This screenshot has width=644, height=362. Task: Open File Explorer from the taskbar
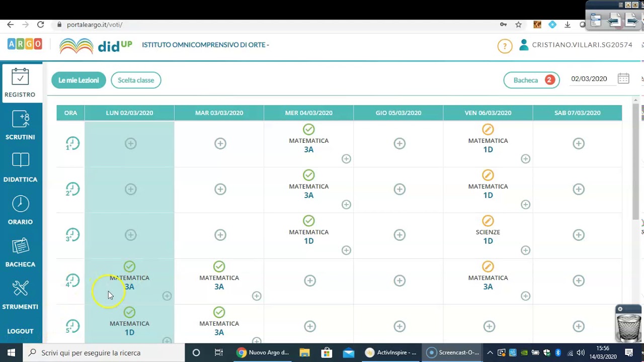tap(304, 352)
